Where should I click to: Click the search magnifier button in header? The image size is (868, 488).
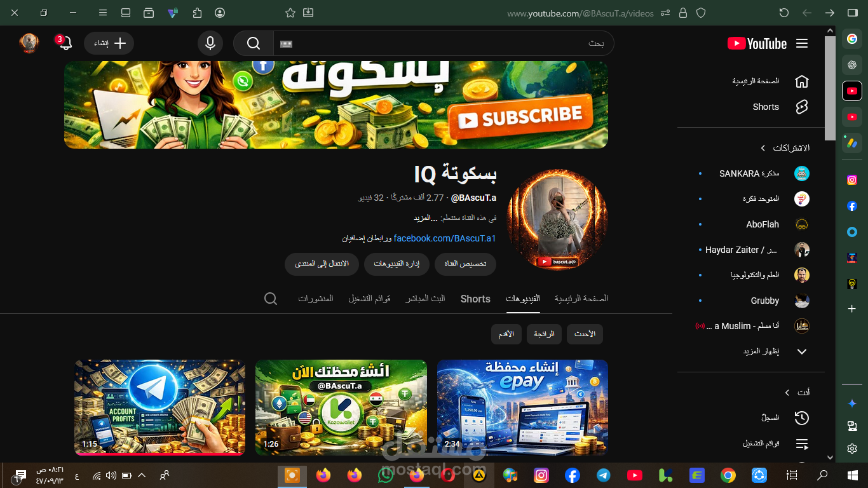(254, 43)
